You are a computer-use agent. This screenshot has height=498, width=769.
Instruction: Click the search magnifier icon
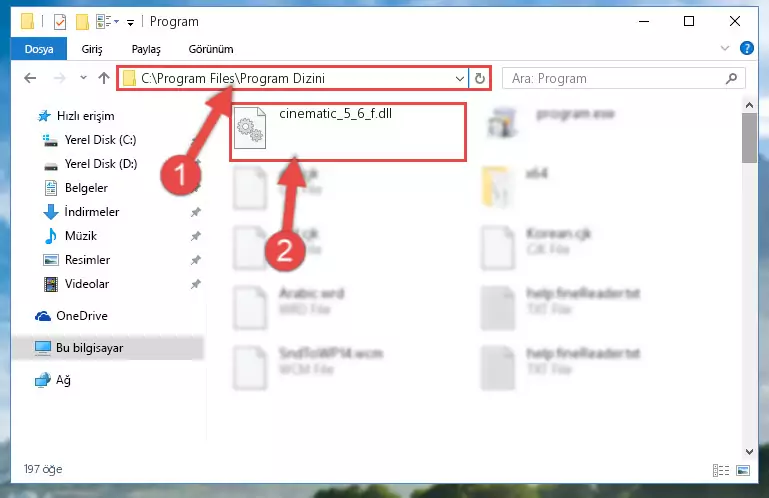[731, 79]
